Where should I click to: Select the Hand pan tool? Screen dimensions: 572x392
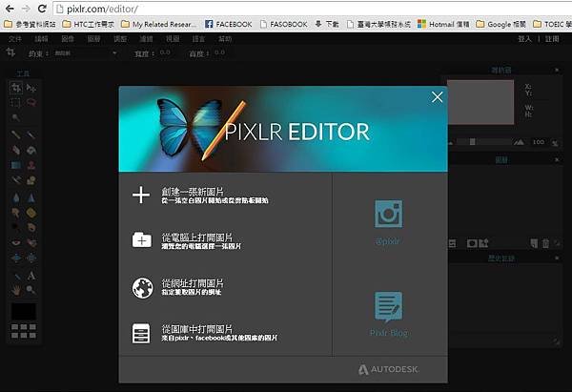[15, 290]
